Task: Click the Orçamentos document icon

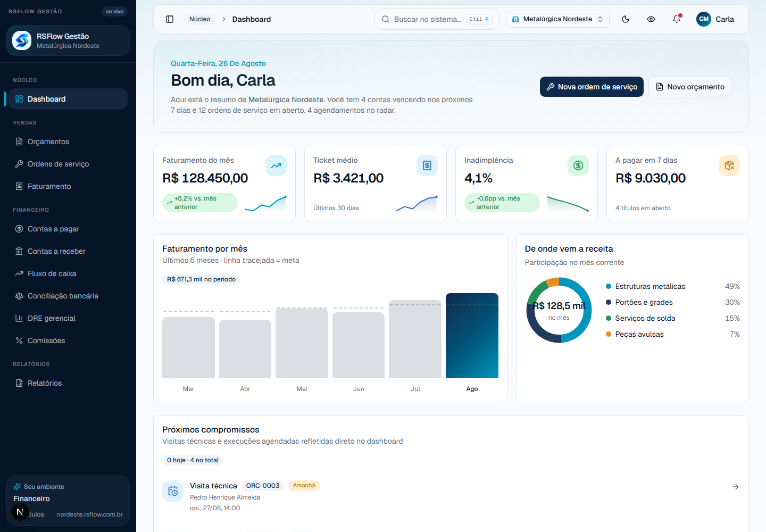Action: tap(19, 142)
